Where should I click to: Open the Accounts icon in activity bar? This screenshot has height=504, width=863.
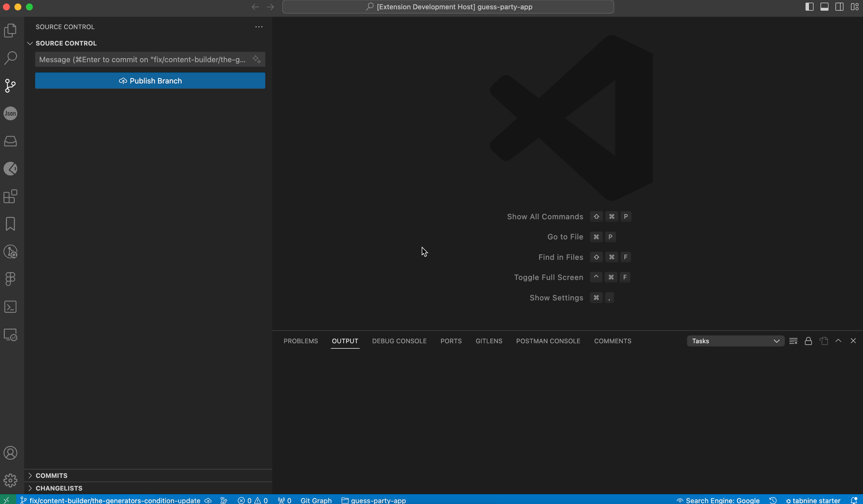tap(10, 453)
